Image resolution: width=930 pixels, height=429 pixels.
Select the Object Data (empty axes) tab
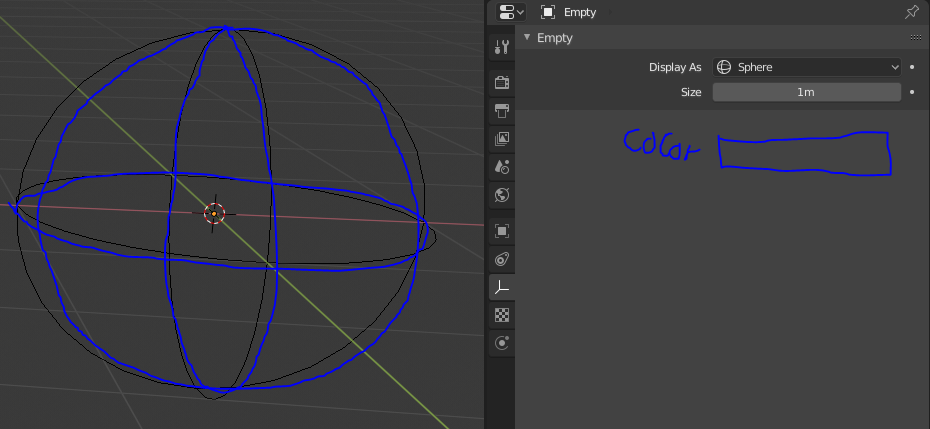tap(502, 288)
